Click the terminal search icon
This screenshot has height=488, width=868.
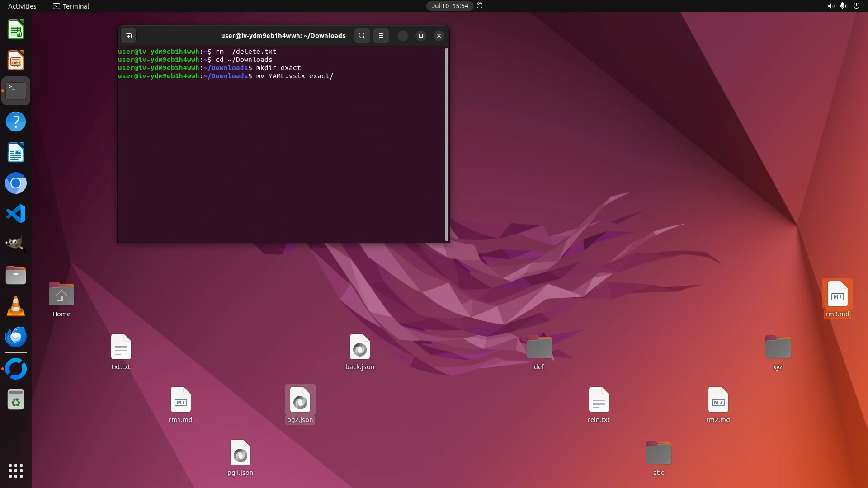[x=362, y=36]
